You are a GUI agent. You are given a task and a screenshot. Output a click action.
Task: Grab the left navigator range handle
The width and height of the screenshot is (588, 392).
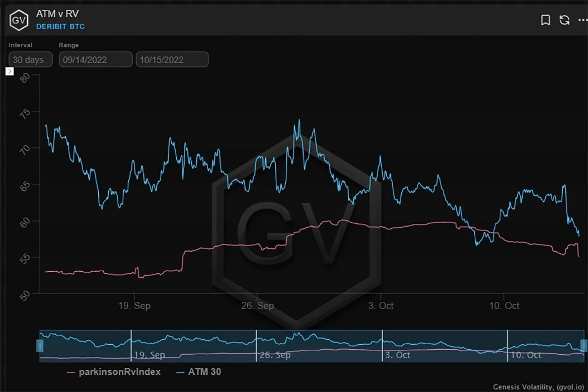click(x=40, y=346)
